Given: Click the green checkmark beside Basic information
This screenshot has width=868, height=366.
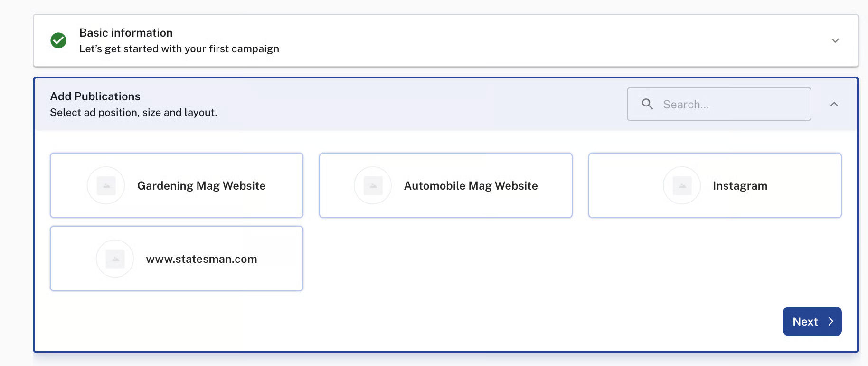Looking at the screenshot, I should point(58,40).
